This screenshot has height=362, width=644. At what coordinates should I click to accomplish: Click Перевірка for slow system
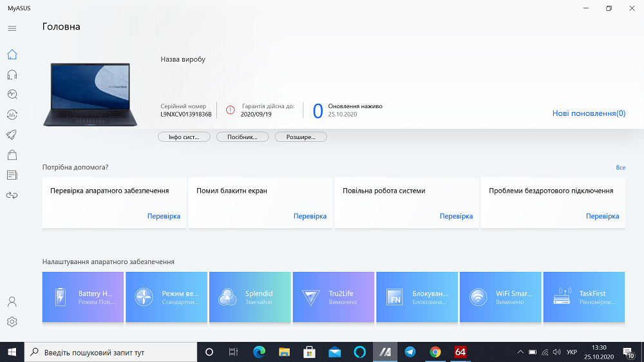click(x=456, y=216)
